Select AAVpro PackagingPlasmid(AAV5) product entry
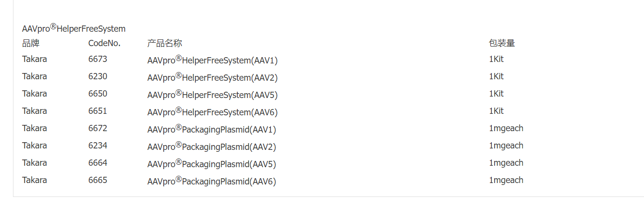Screen dimensions: 644x208 (211, 164)
